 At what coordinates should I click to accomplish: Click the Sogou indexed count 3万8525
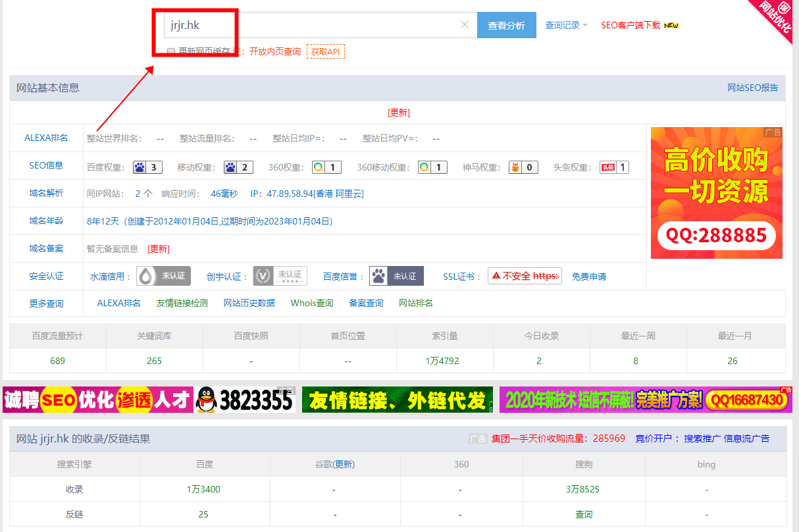tap(582, 489)
